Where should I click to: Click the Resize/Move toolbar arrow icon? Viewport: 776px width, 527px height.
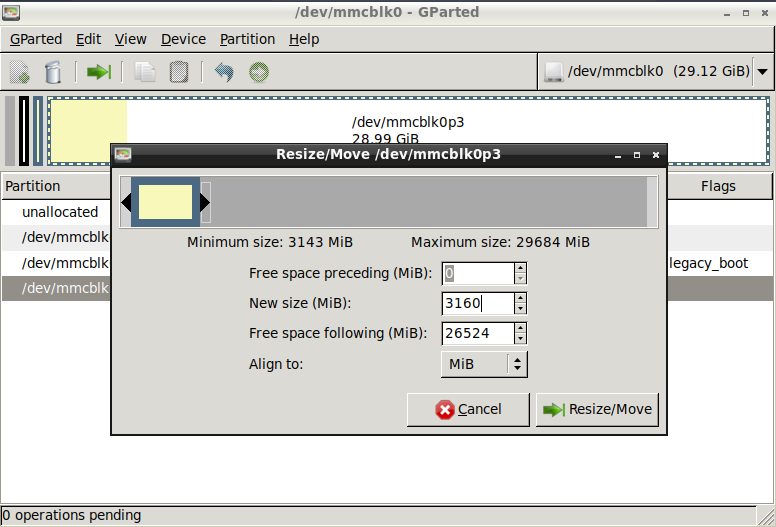(98, 72)
